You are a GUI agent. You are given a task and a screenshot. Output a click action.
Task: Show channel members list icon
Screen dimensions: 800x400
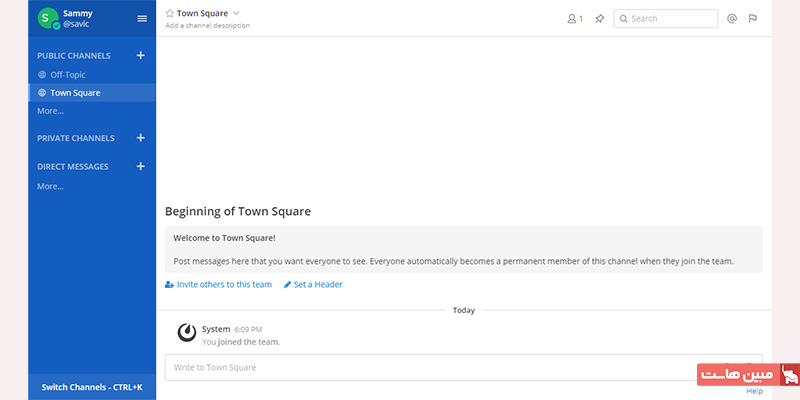coord(574,18)
